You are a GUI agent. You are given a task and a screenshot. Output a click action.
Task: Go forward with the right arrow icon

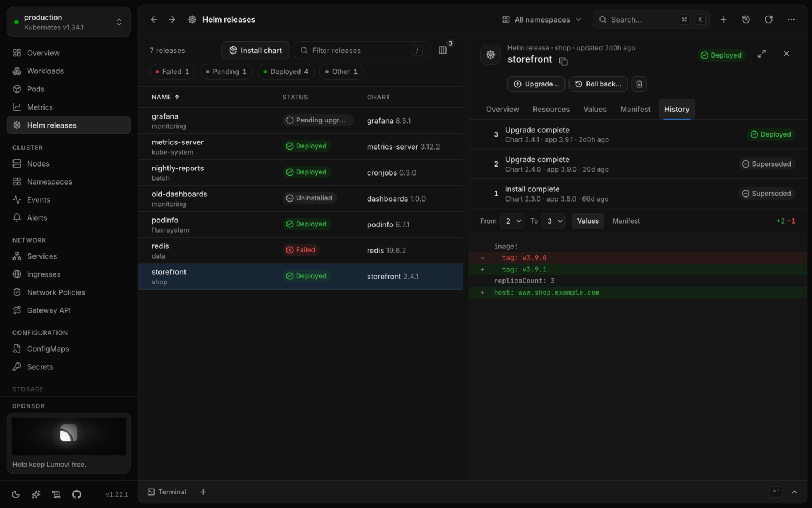click(x=172, y=19)
